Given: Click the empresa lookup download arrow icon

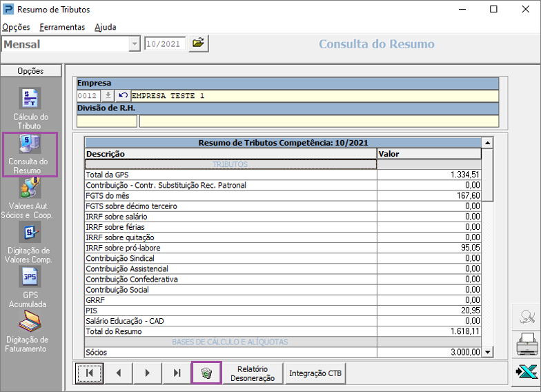Looking at the screenshot, I should (x=108, y=95).
